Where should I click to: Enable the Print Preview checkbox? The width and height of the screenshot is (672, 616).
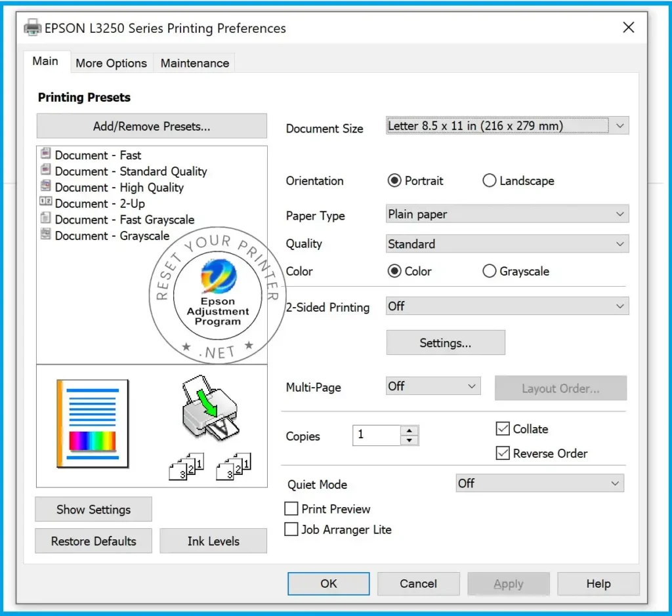tap(291, 508)
